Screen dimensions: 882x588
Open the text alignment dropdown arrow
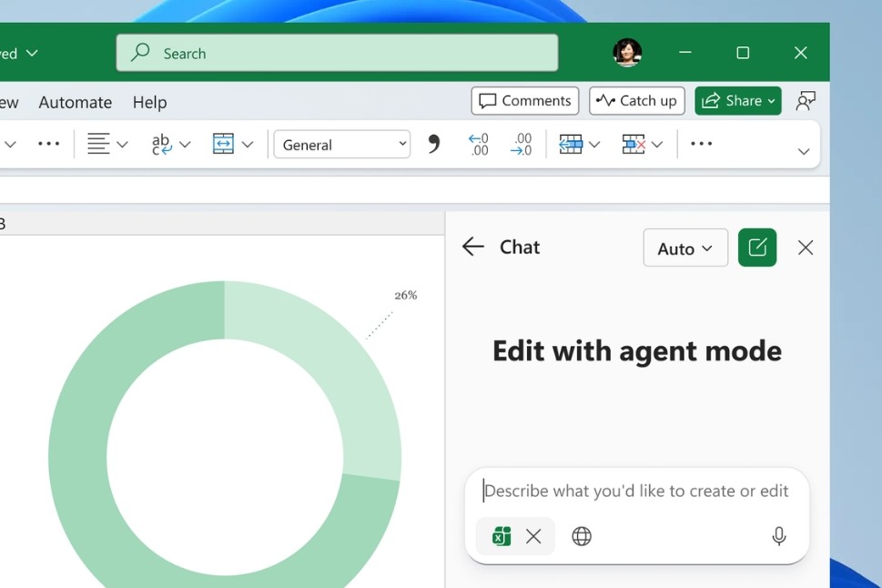click(122, 145)
